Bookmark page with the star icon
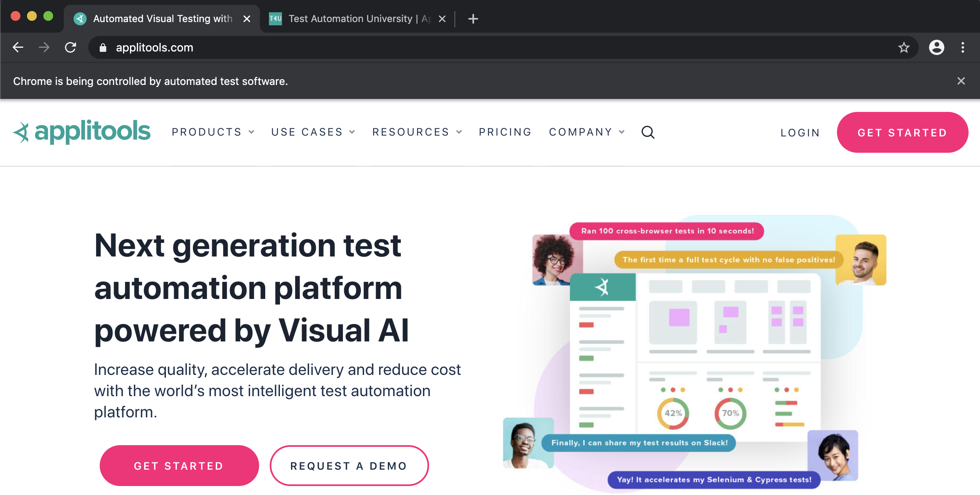This screenshot has height=495, width=980. pyautogui.click(x=904, y=47)
